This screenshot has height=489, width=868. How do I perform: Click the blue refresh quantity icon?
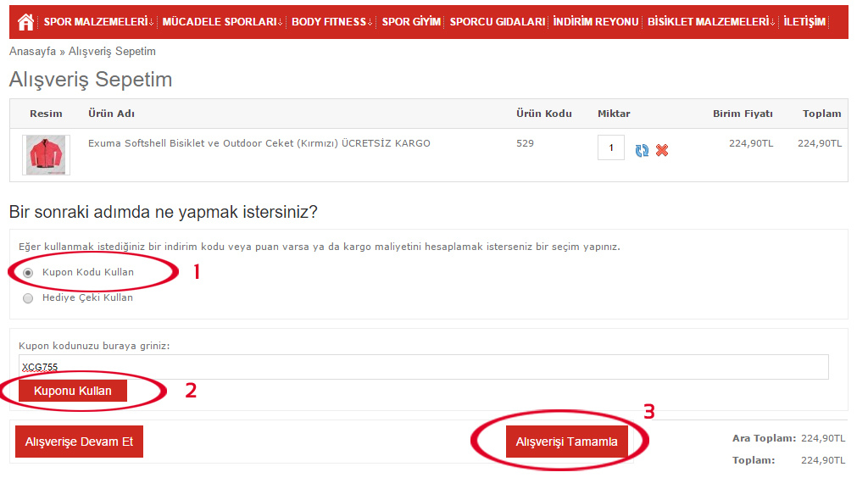[x=642, y=150]
